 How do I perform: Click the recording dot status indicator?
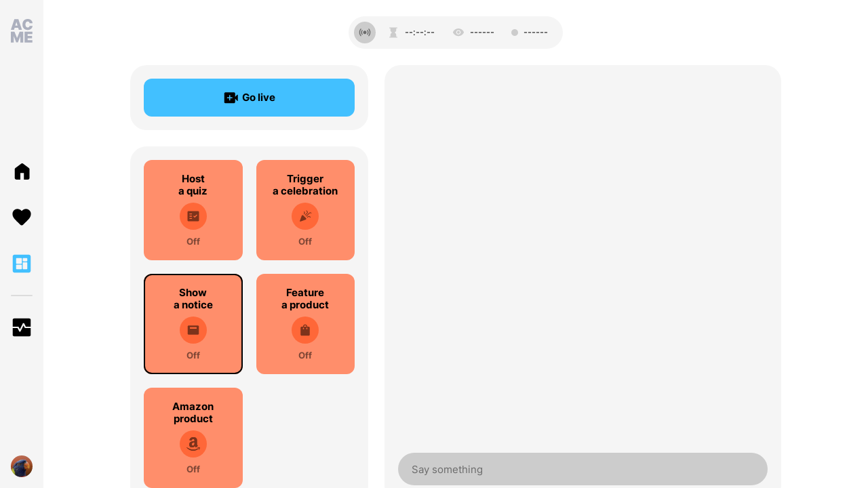coord(515,33)
